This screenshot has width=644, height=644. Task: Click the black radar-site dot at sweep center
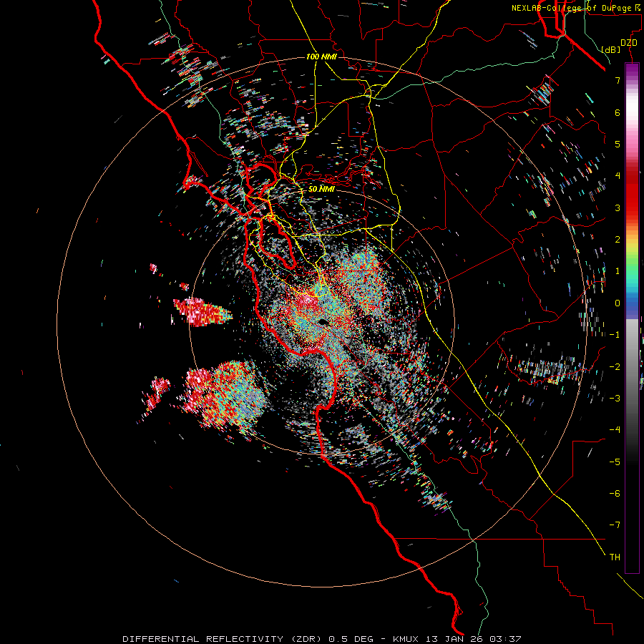coord(323,321)
